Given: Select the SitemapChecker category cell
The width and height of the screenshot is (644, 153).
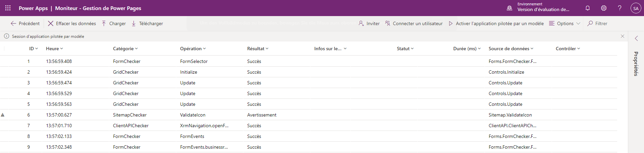Looking at the screenshot, I should [x=130, y=115].
